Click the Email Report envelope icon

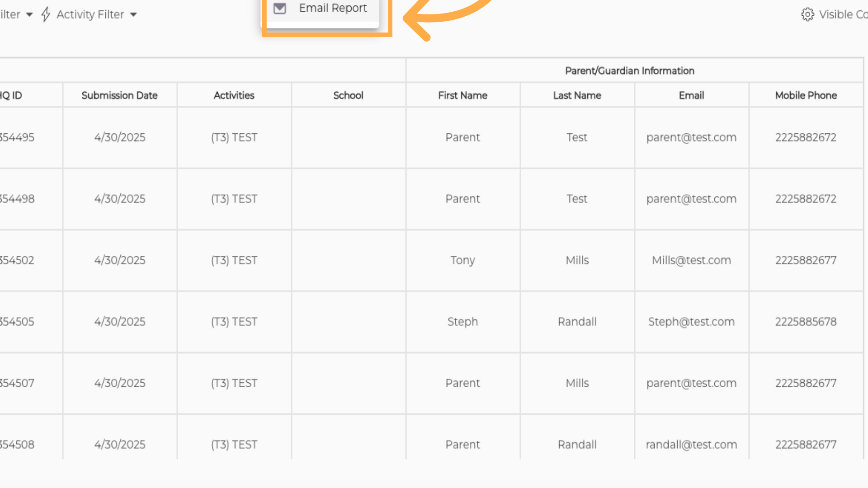click(x=280, y=8)
